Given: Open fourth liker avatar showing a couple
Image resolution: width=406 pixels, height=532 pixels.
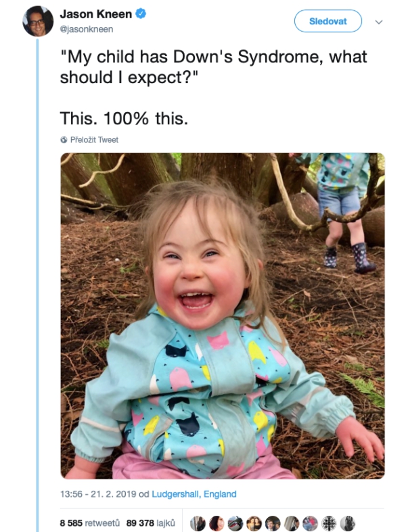Looking at the screenshot, I should coord(254,523).
